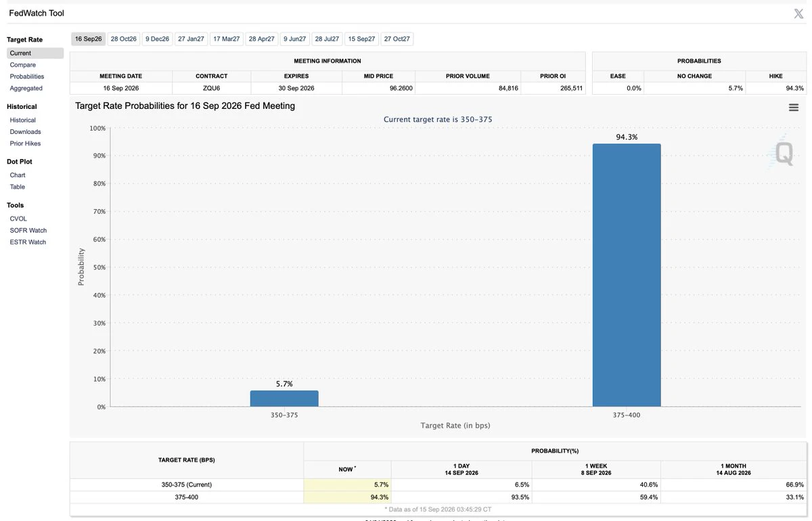The image size is (812, 521).
Task: Click the 93.5% one-day cell
Action: (461, 497)
